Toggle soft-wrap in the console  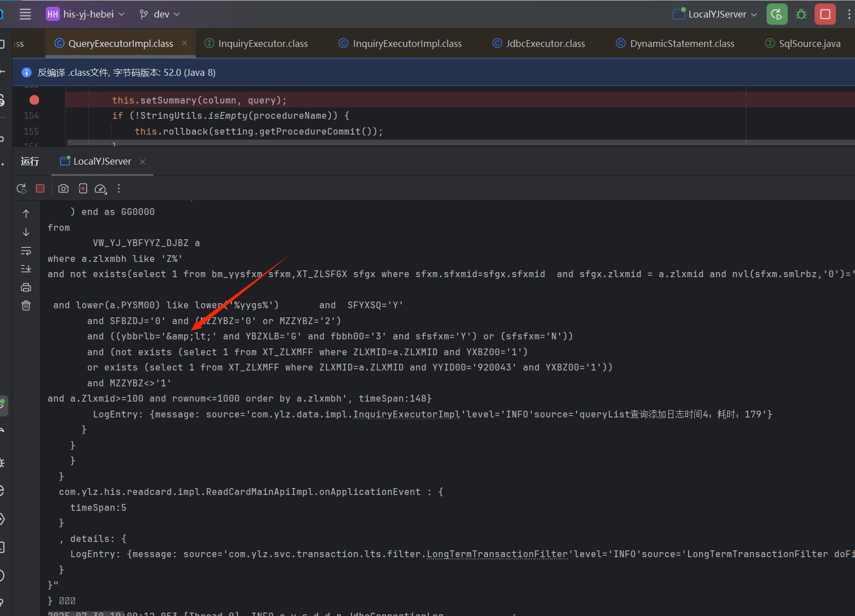(x=26, y=251)
